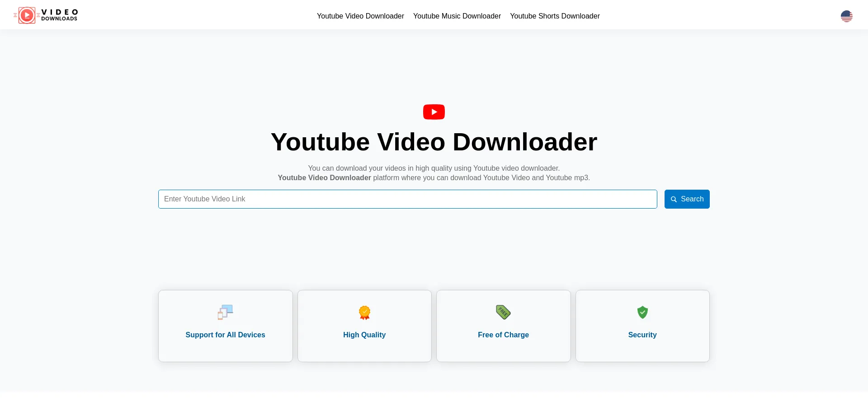Click the Security card title
868x401 pixels.
pos(642,335)
